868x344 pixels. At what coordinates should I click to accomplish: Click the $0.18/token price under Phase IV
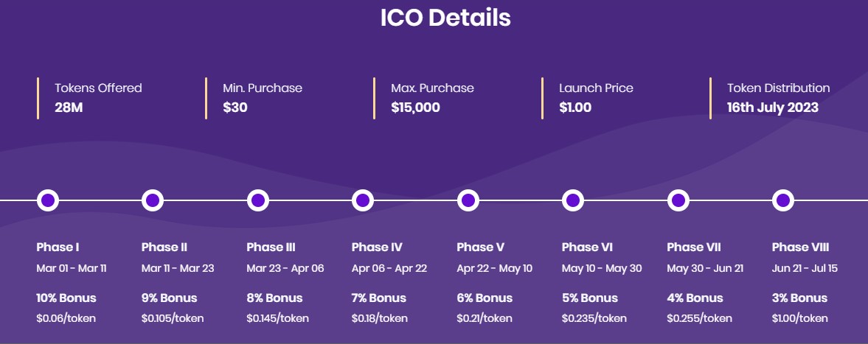380,318
